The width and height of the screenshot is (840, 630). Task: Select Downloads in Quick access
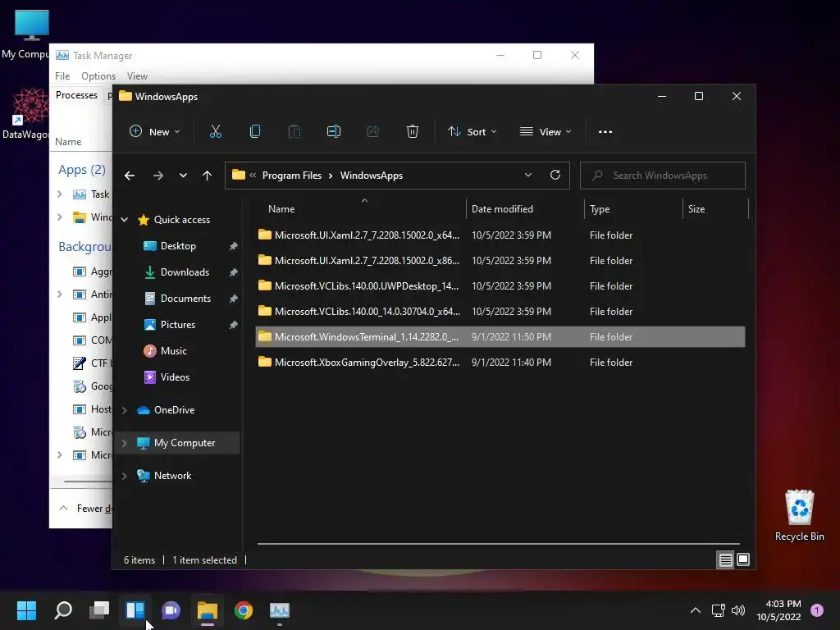point(185,272)
